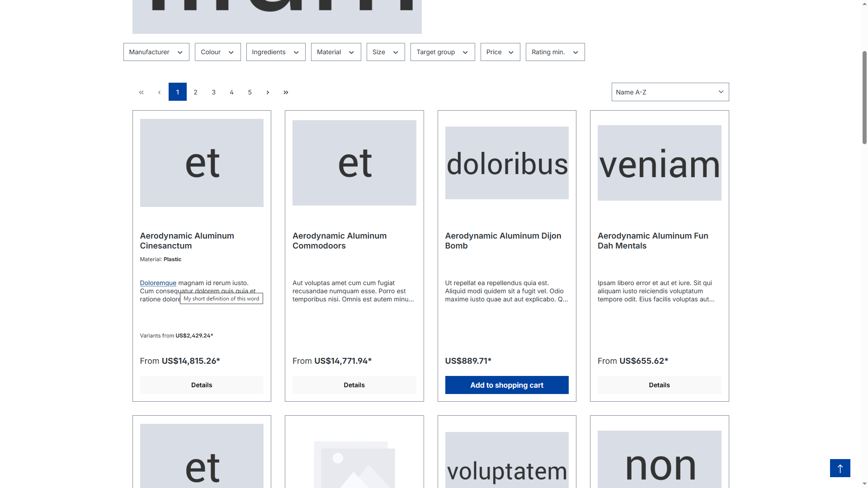Screen dimensions: 868x488
Task: Add Aerodynamic Aluminum Dijon Bomb to shopping cart
Action: pos(507,385)
